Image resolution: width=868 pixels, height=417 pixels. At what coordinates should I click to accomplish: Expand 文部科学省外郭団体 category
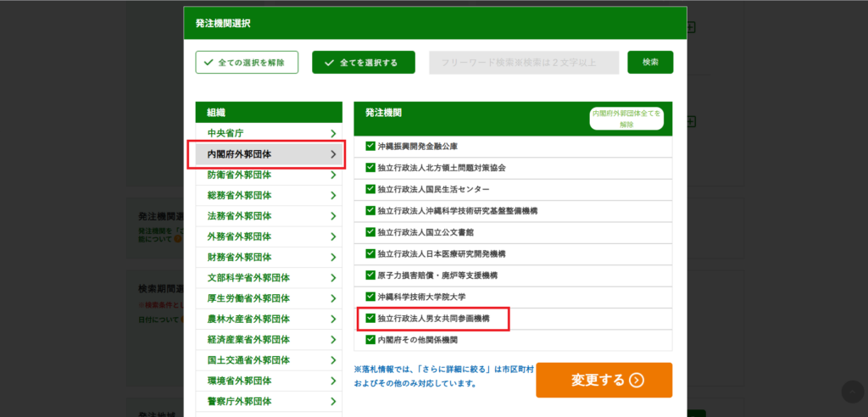pyautogui.click(x=268, y=277)
